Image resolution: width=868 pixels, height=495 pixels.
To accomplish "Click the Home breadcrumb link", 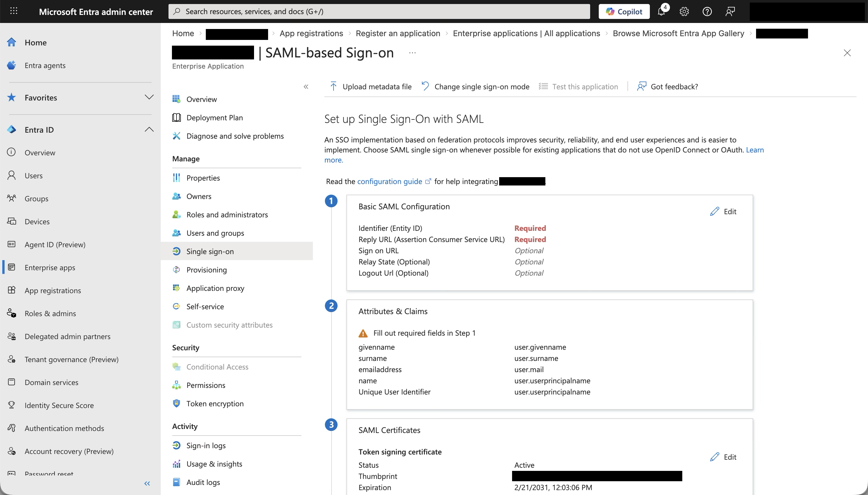I will (183, 33).
